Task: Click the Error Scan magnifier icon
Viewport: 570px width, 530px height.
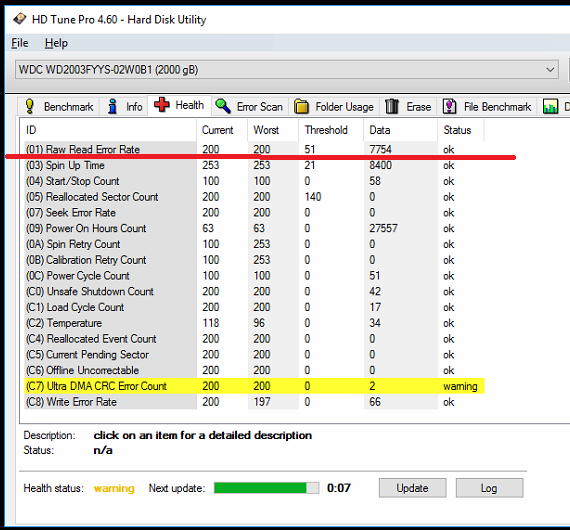Action: (x=223, y=106)
